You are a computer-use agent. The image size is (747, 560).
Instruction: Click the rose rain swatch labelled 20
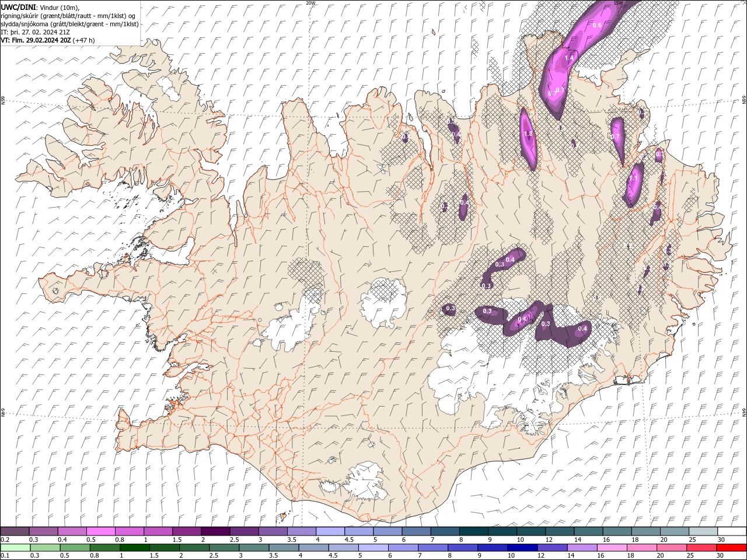671,548
